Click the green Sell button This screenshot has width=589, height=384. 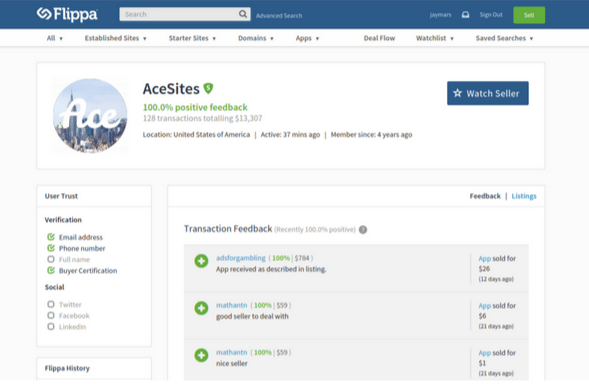[529, 15]
